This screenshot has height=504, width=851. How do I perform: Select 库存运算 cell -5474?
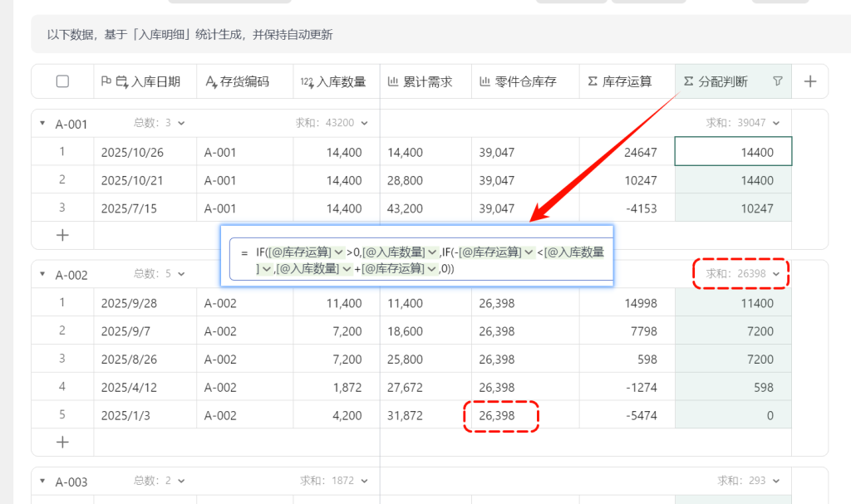pyautogui.click(x=627, y=415)
